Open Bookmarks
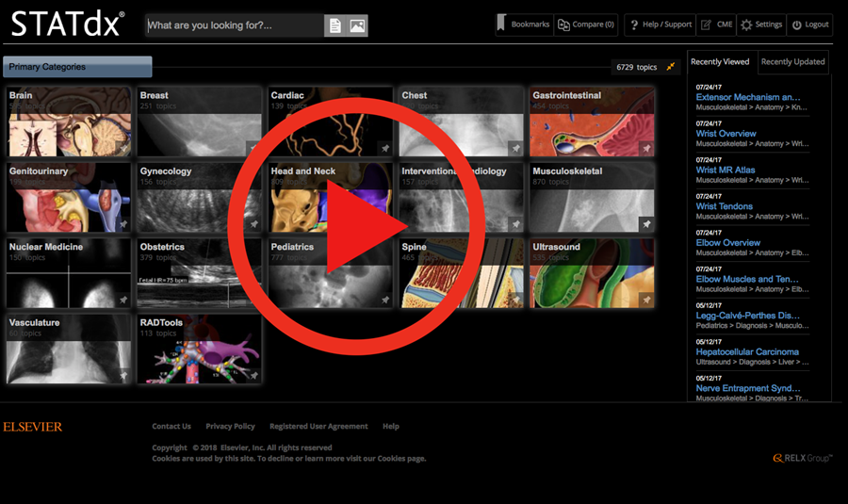Screen dimensions: 848x504 tap(524, 24)
